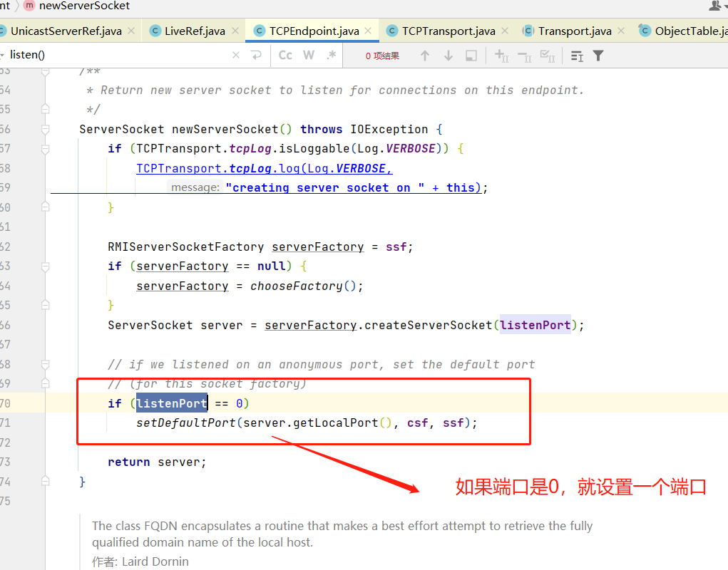The image size is (728, 570).
Task: Click the filter search results funnel icon
Action: tap(598, 56)
